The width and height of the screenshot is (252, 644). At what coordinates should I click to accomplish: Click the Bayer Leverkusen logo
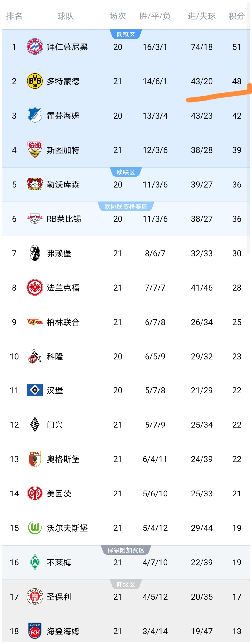(x=35, y=184)
